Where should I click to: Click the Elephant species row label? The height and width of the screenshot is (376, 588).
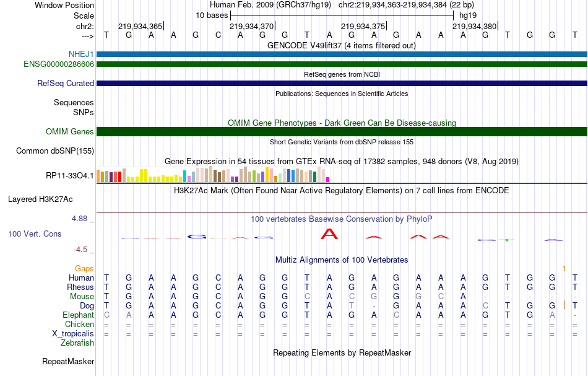pyautogui.click(x=79, y=315)
